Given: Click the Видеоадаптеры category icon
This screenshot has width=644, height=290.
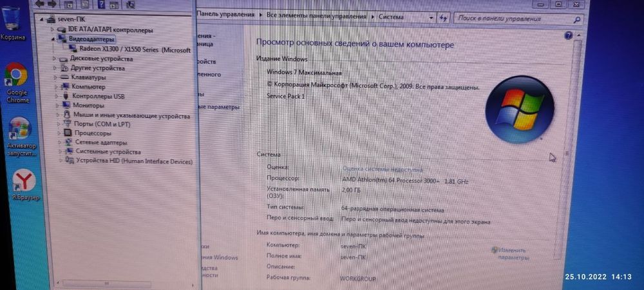Looking at the screenshot, I should point(62,39).
